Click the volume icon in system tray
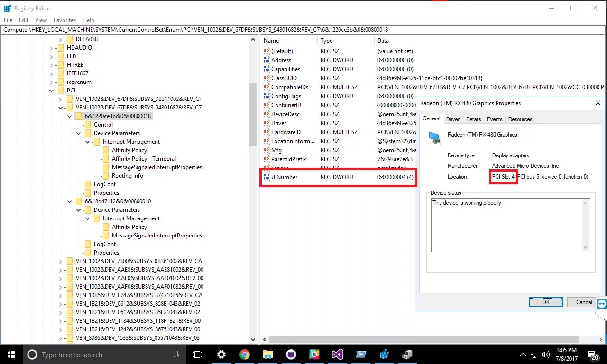Screen dimensions: 607x364 (x=546, y=355)
